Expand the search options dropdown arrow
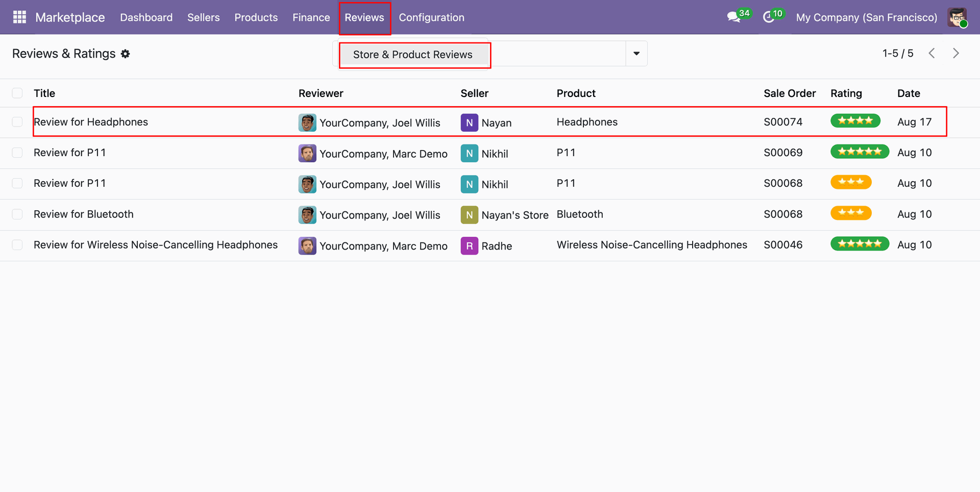 point(636,54)
